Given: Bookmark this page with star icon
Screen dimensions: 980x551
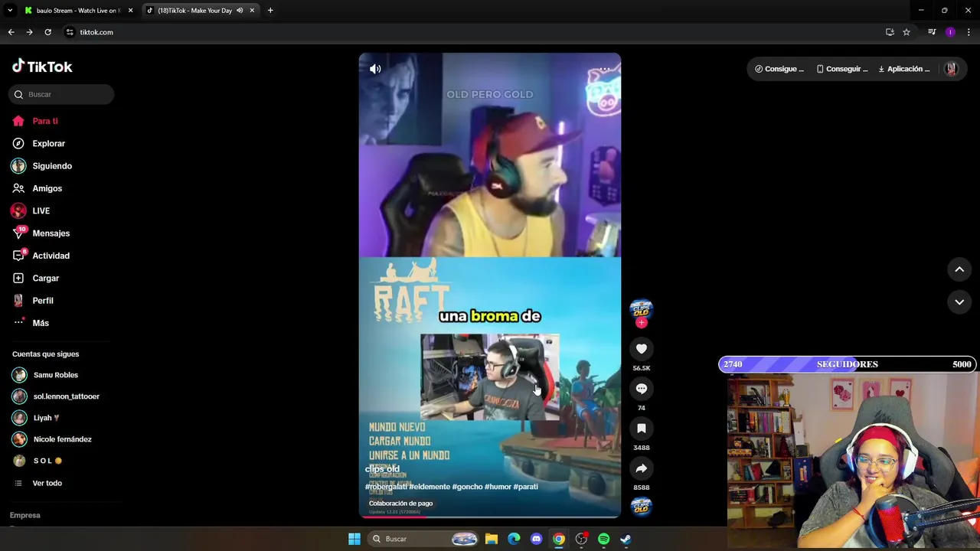Looking at the screenshot, I should point(906,32).
